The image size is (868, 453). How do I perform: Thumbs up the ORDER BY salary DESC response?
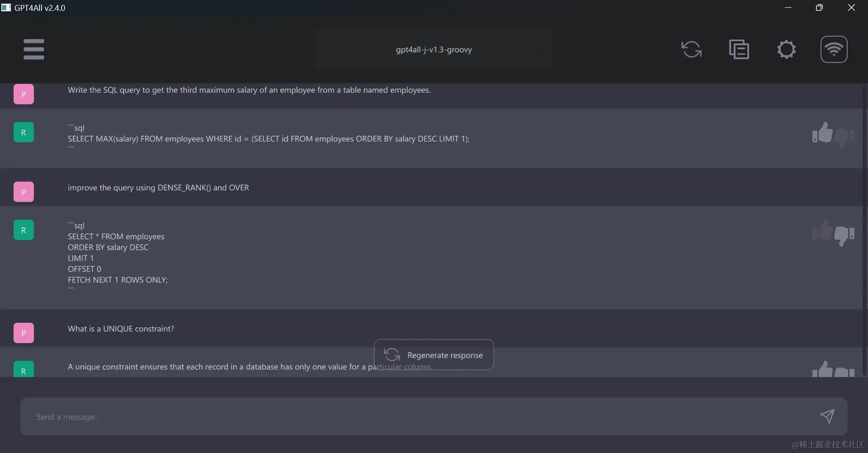(x=822, y=231)
